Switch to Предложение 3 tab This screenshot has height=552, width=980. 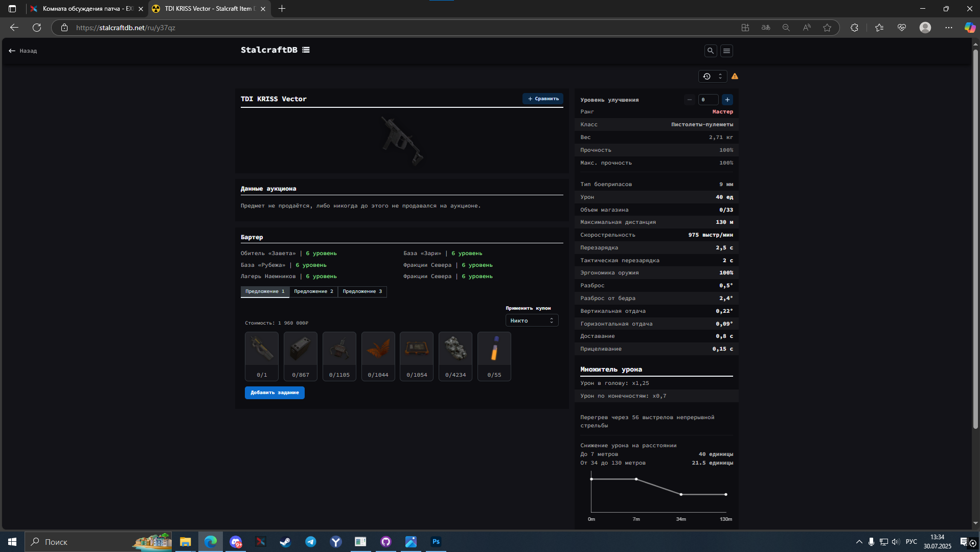362,291
